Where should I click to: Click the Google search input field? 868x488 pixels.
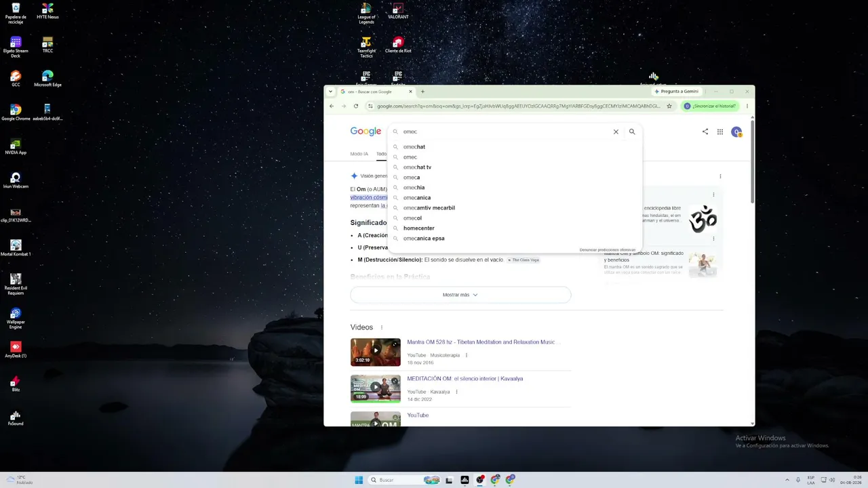(x=505, y=131)
